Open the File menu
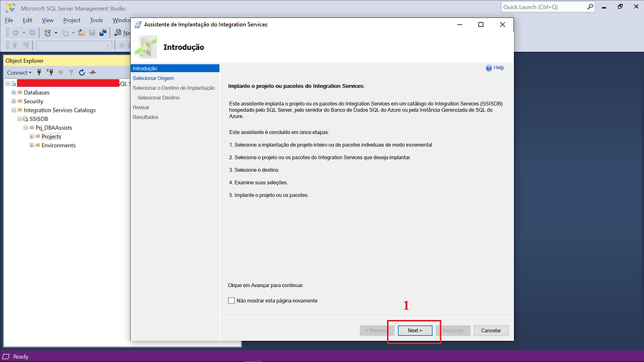 coord(9,20)
